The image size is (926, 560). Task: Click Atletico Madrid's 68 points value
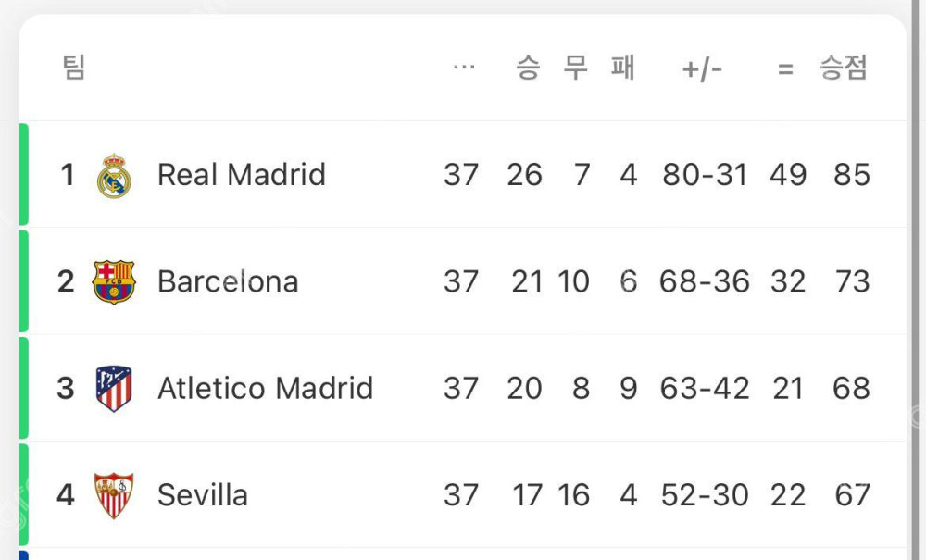851,388
